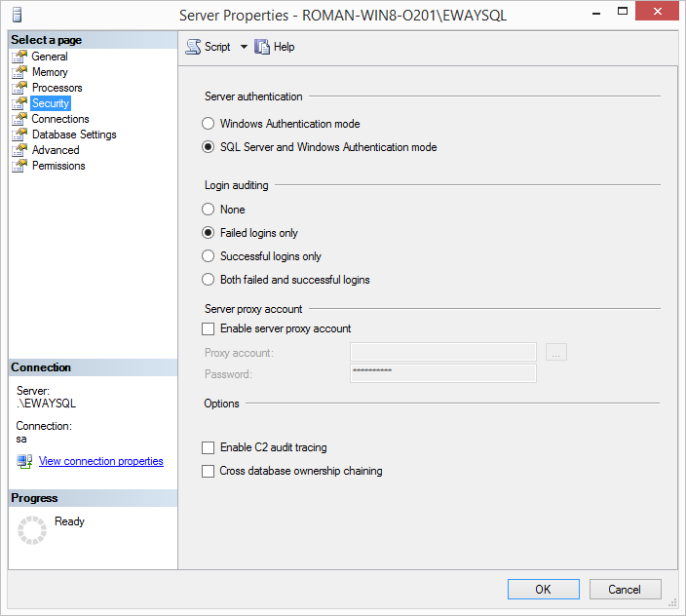686x616 pixels.
Task: Click the Connections page icon
Action: pyautogui.click(x=19, y=119)
